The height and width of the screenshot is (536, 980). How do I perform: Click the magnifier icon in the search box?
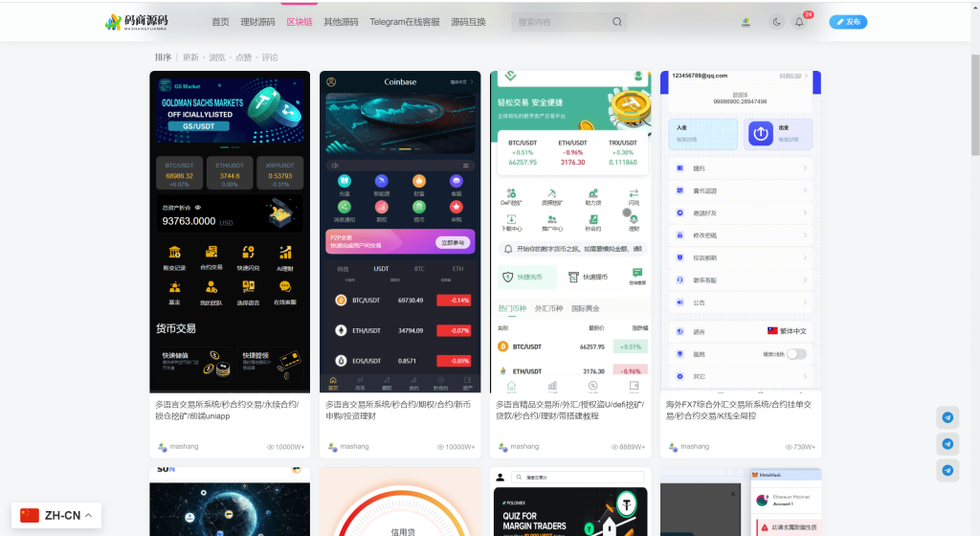pos(617,22)
